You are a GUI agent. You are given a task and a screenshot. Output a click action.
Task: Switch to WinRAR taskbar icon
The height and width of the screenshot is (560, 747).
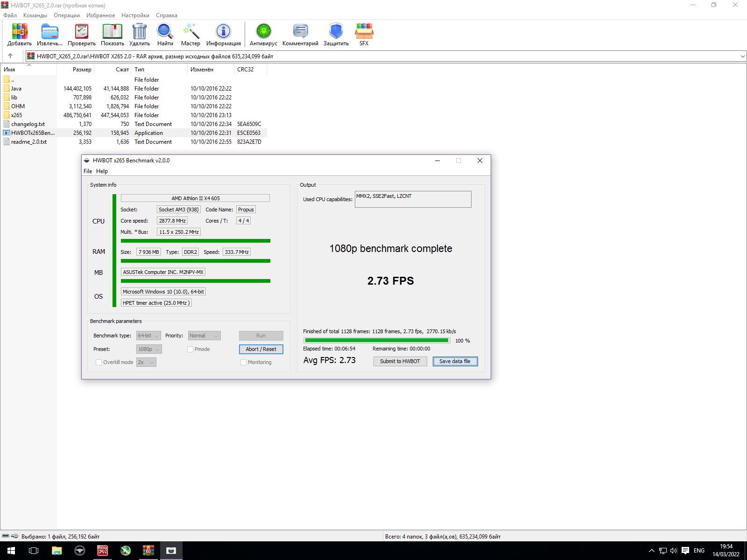coord(148,551)
